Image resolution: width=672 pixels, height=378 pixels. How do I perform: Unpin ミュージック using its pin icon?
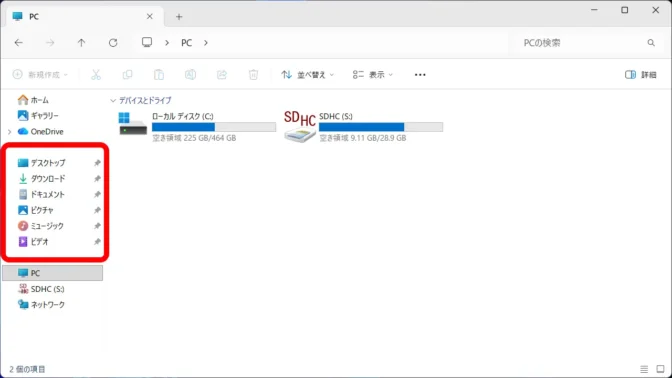[x=97, y=226]
